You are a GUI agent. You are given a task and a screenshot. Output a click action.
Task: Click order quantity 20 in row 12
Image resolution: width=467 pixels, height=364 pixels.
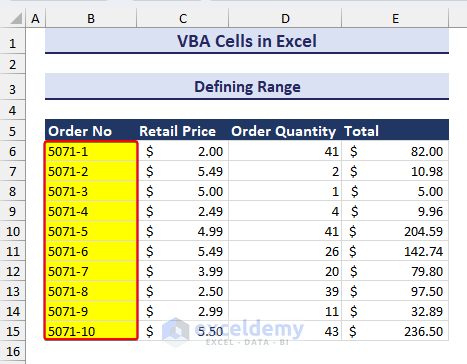click(x=285, y=271)
